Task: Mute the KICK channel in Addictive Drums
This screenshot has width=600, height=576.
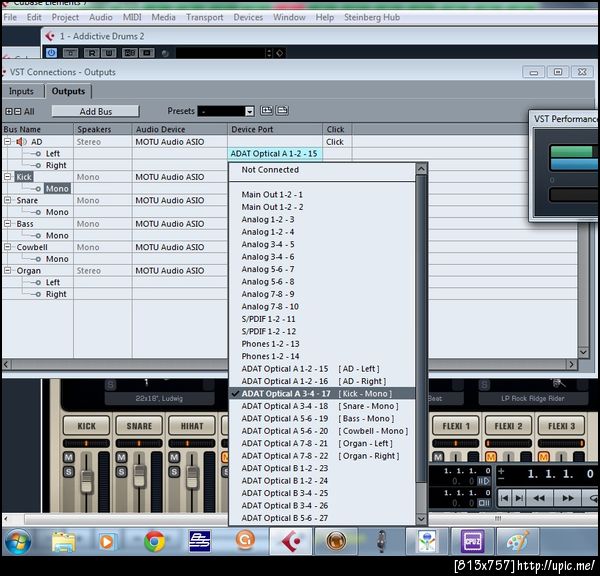Action: (68, 457)
